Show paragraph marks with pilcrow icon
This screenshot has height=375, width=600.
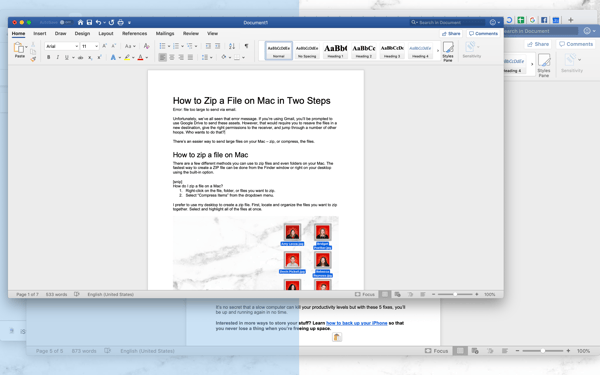(x=246, y=46)
